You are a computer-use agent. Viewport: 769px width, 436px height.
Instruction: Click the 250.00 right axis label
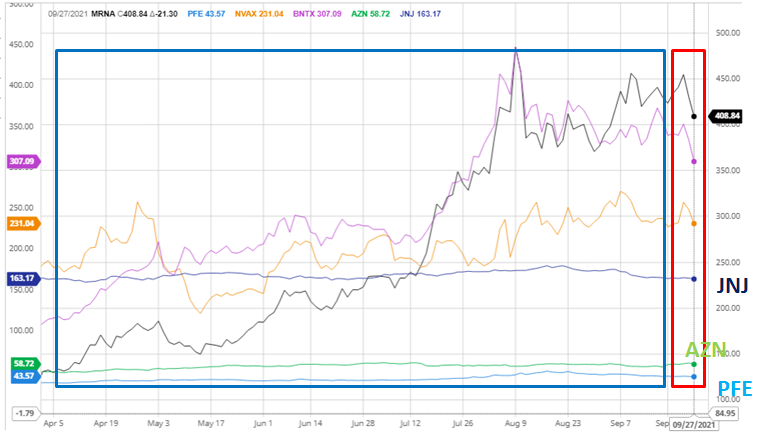(728, 262)
